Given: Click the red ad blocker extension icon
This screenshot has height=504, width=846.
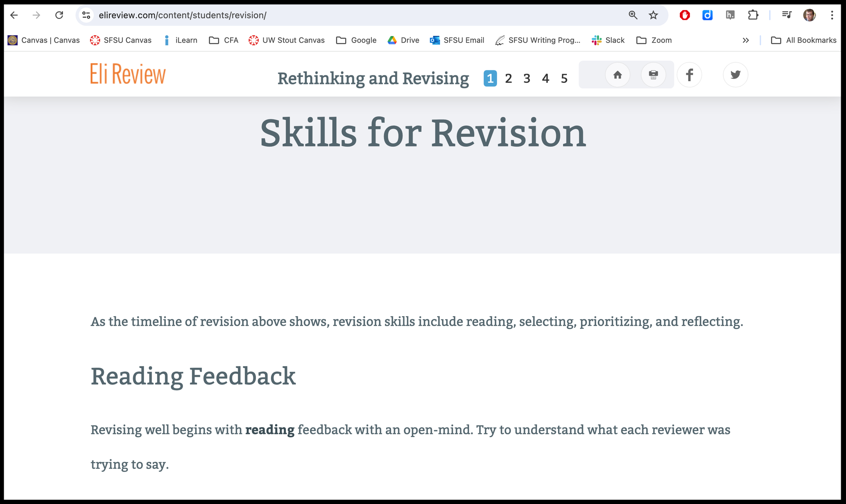Looking at the screenshot, I should pyautogui.click(x=685, y=15).
